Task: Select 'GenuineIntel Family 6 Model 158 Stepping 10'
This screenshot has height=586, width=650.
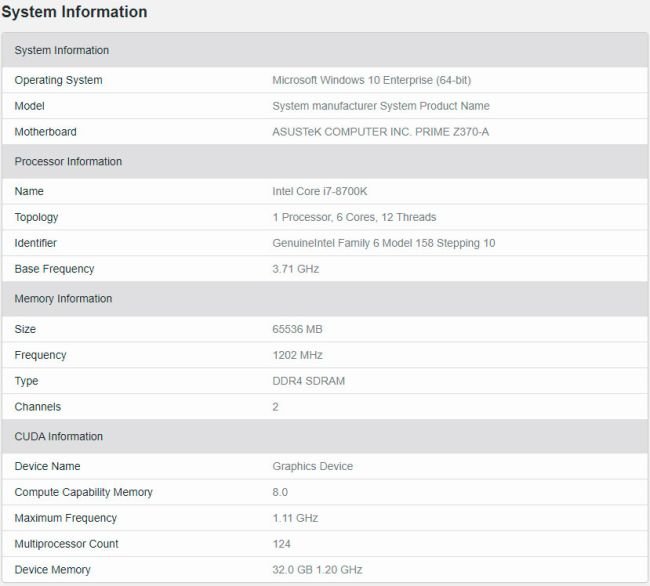Action: 384,243
